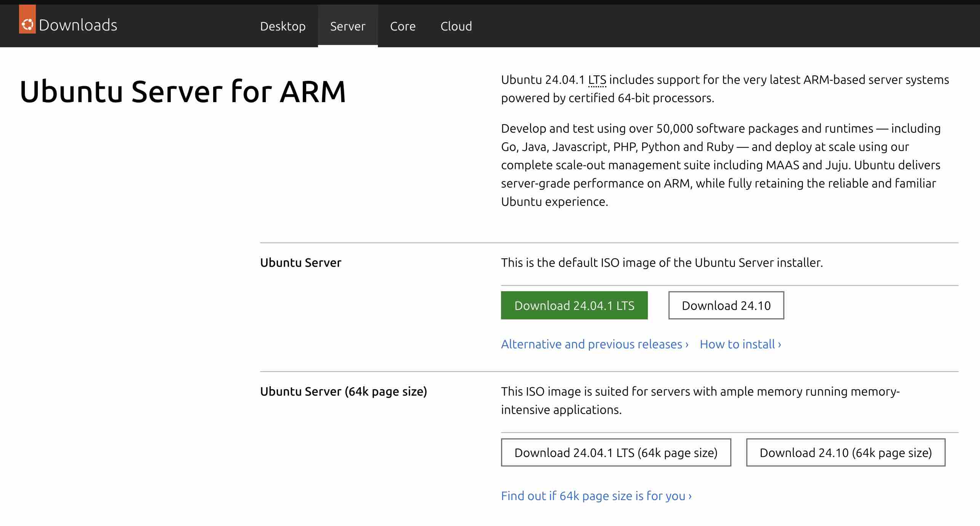Go to the Cloud tab
This screenshot has width=980, height=526.
pyautogui.click(x=456, y=26)
